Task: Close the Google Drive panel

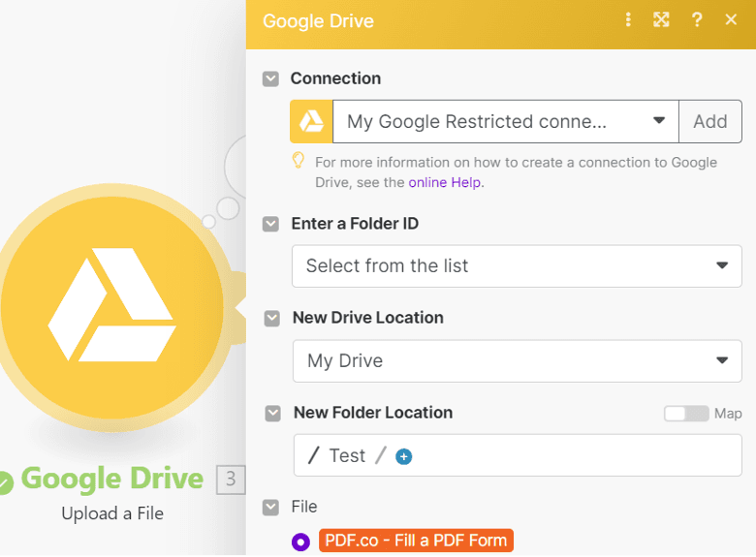Action: (731, 19)
